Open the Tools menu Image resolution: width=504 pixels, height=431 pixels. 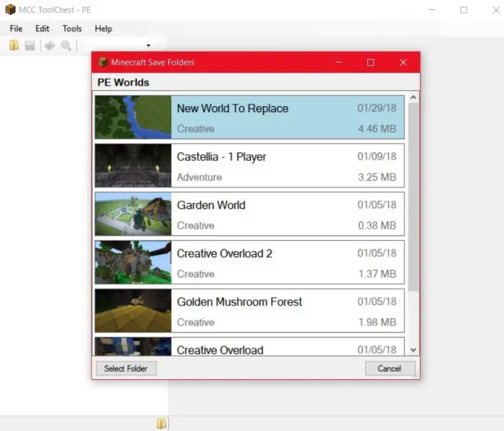(72, 28)
